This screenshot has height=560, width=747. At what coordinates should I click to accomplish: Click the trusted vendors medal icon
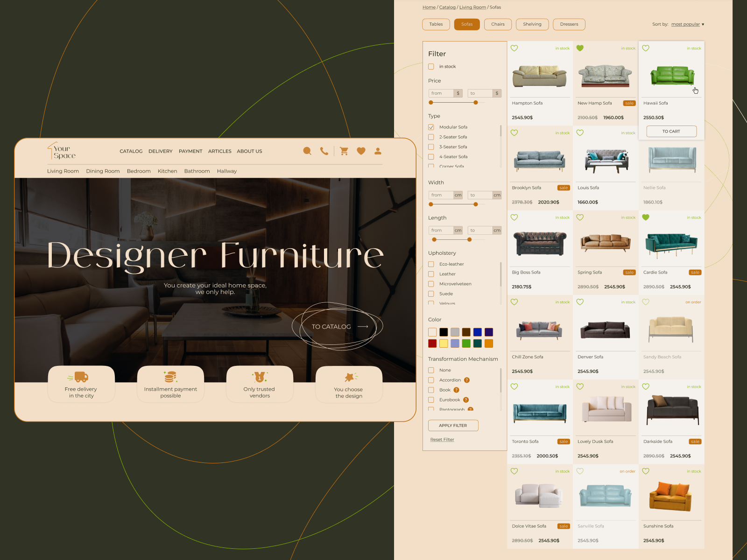pos(260,377)
